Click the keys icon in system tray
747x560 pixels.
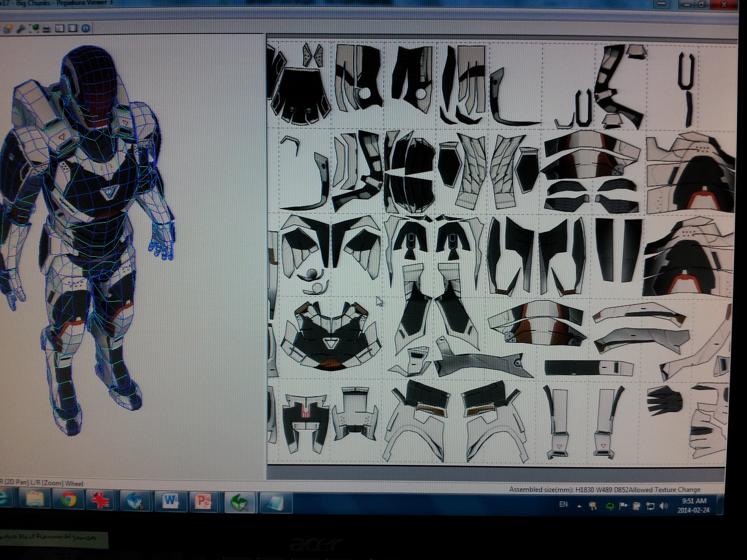point(593,506)
